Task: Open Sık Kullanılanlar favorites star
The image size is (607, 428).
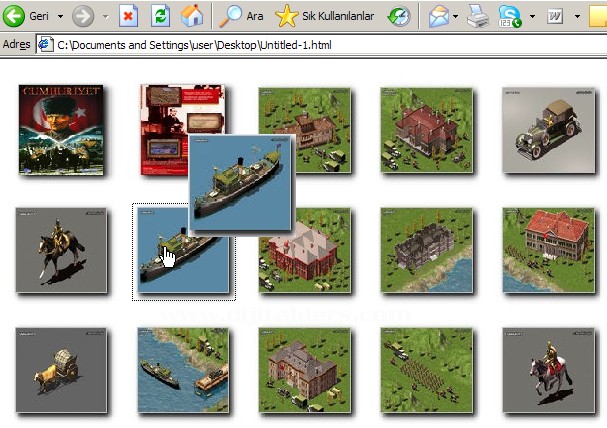Action: 324,16
